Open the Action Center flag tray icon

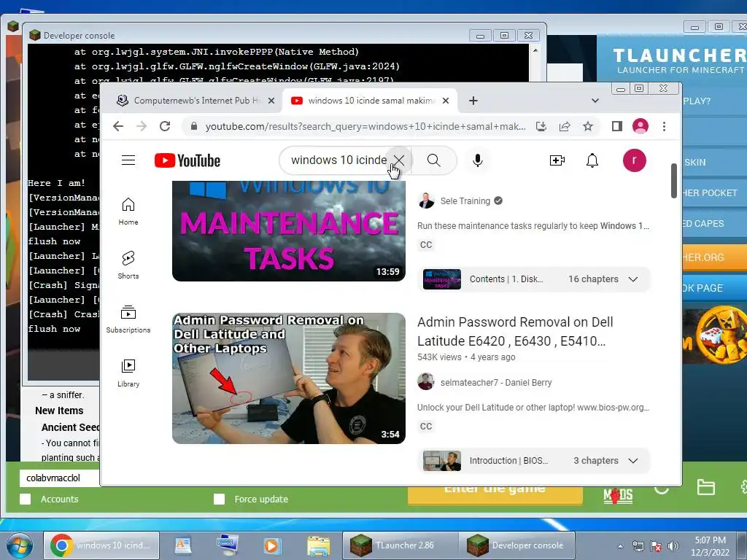[x=656, y=546]
